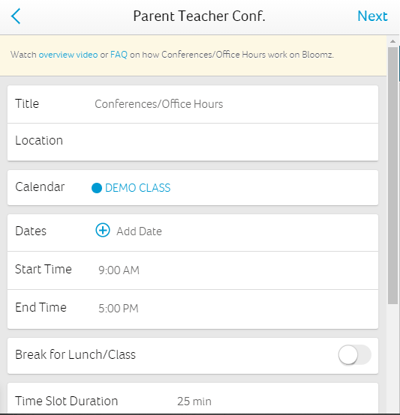
Task: Click the Title field Conferences/Office Hours
Action: pos(159,104)
